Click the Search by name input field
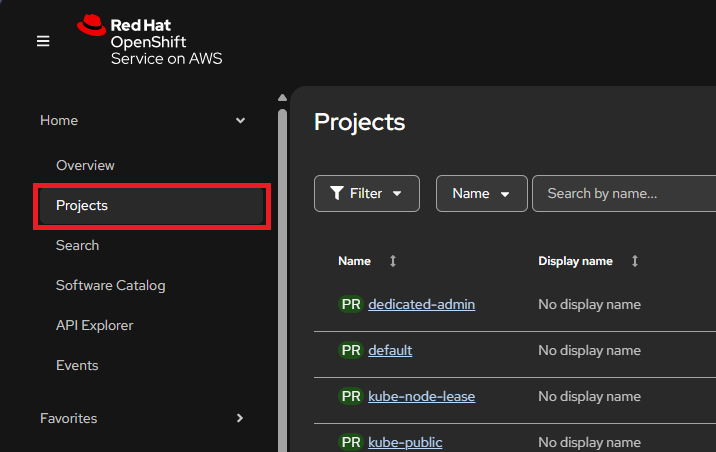The image size is (716, 452). point(625,193)
